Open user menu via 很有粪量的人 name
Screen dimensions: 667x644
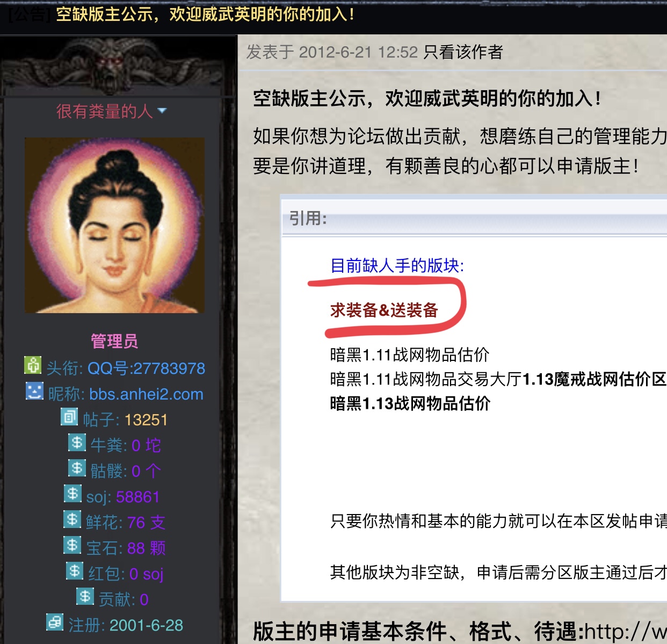[x=105, y=111]
